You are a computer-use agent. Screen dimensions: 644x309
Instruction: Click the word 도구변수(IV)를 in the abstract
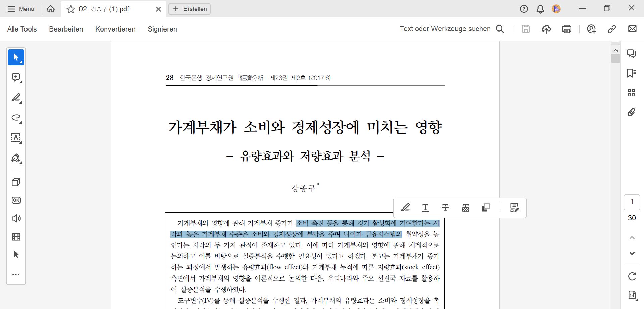click(x=199, y=300)
